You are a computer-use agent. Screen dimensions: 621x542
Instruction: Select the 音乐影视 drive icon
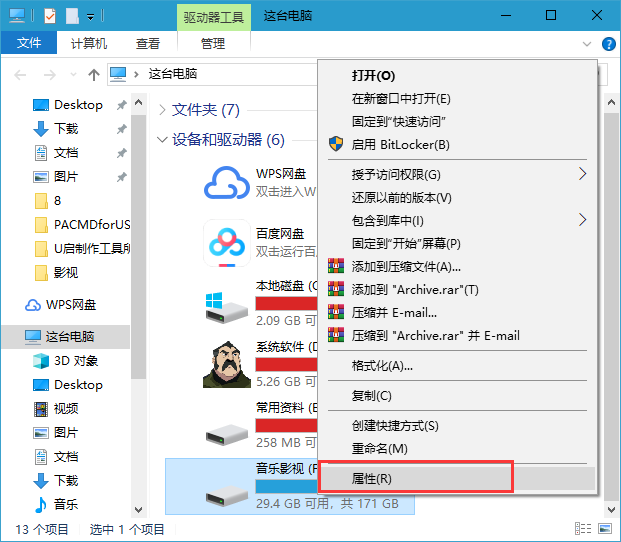point(227,496)
